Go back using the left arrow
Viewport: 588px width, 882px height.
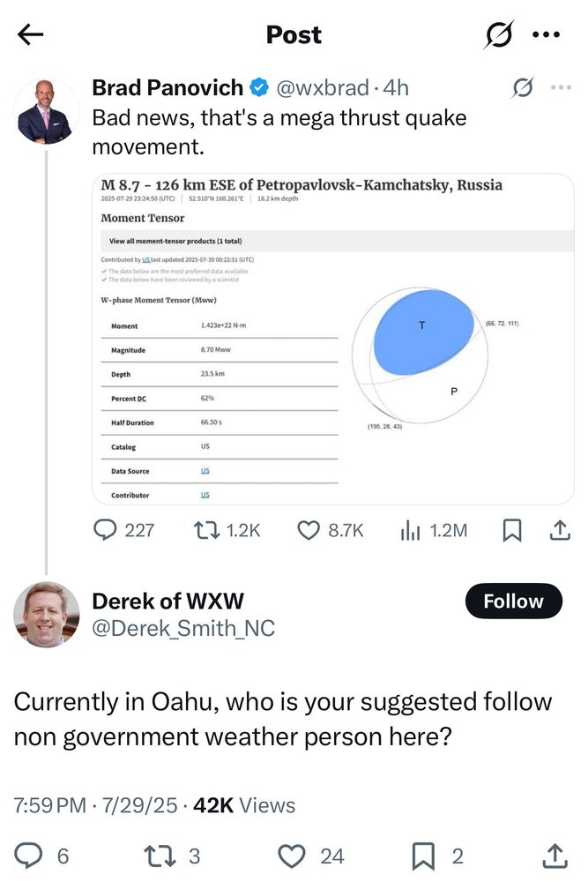pos(30,35)
